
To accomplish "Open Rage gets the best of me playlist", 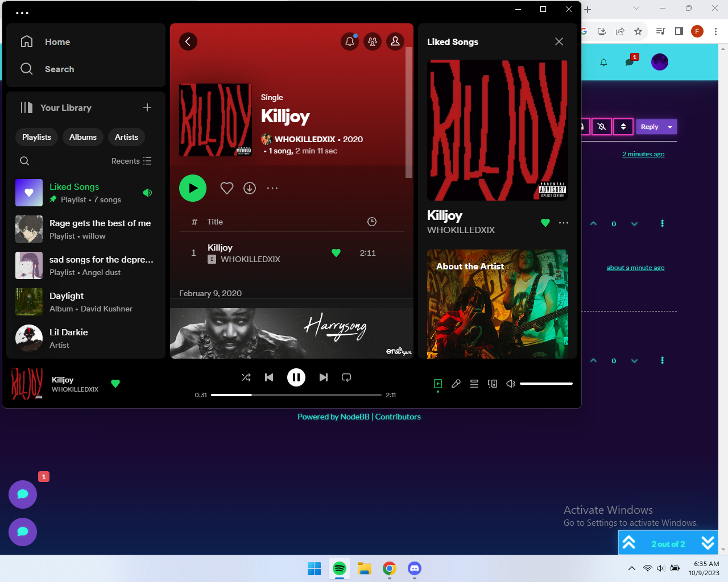I will 86,229.
